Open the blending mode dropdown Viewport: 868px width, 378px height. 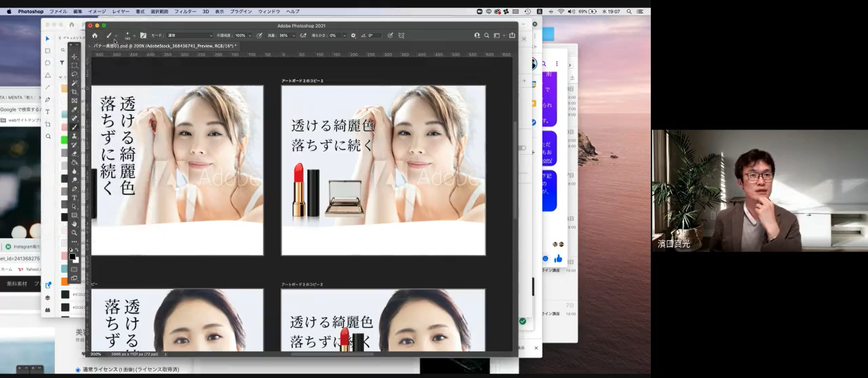pos(190,35)
